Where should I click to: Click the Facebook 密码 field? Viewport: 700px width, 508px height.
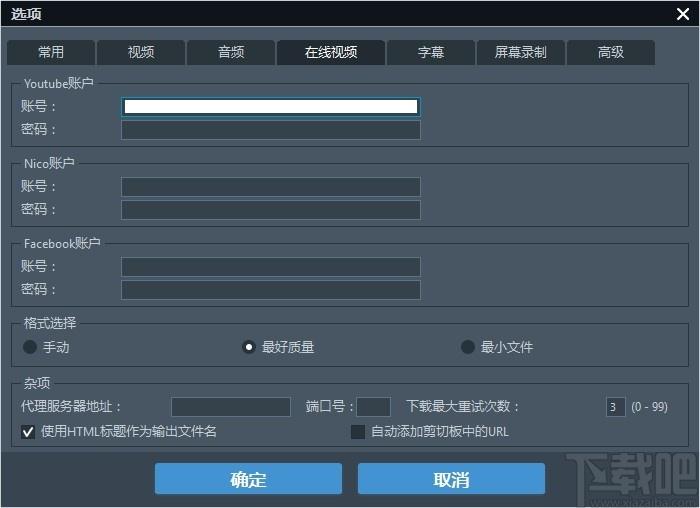point(271,290)
